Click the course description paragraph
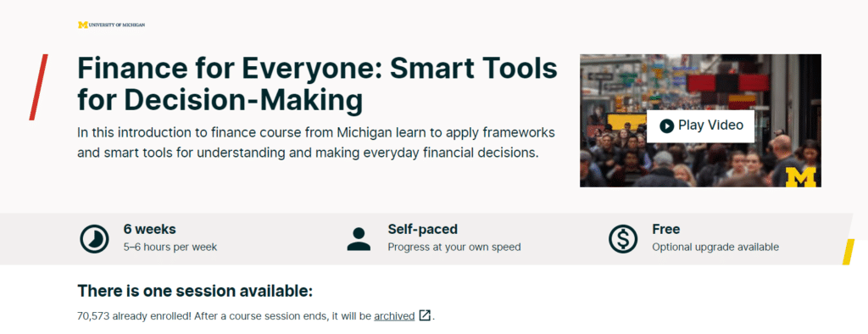868x334 pixels. click(x=316, y=143)
